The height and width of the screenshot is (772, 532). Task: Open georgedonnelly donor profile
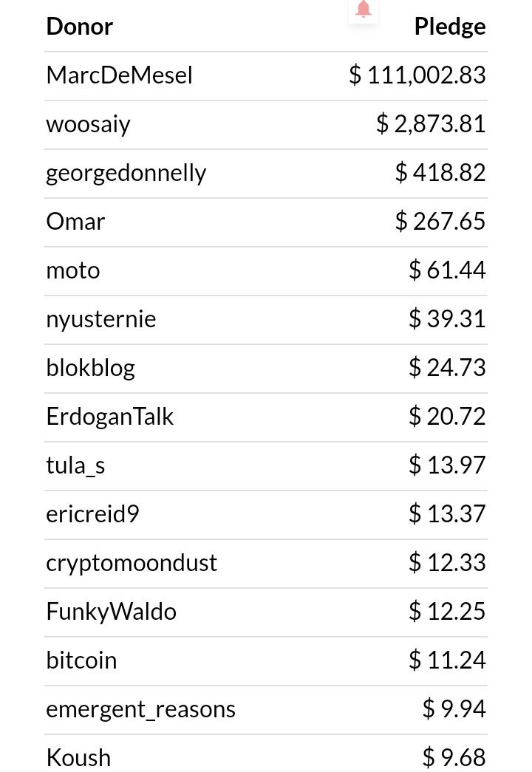[126, 174]
